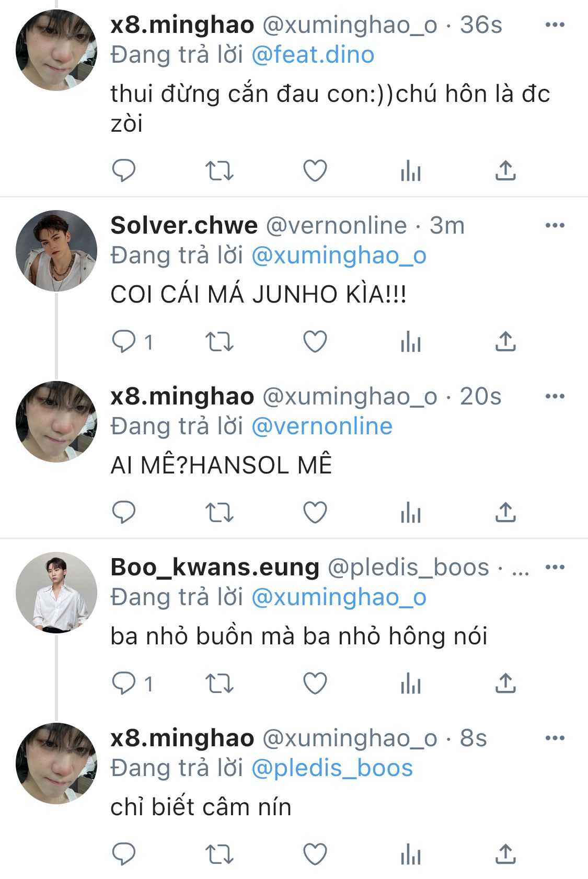View analytics for "AI MÊ?HANSOL MÊ" tweet

(411, 512)
